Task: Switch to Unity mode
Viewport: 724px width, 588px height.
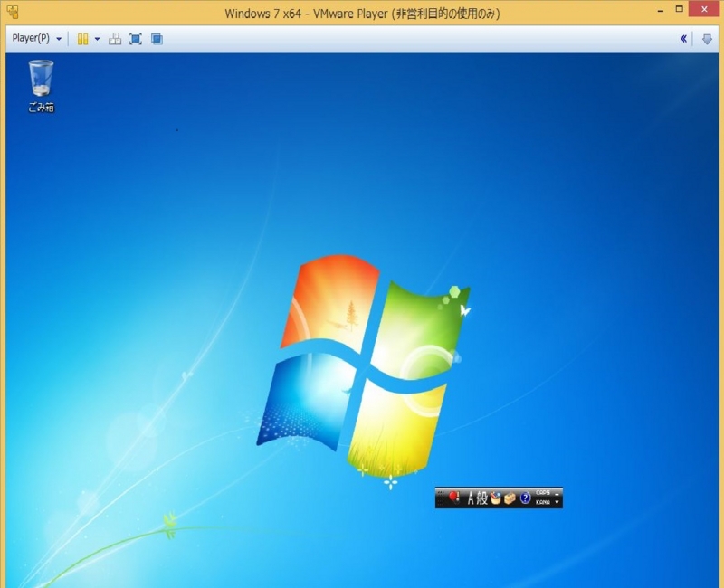Action: click(x=157, y=39)
